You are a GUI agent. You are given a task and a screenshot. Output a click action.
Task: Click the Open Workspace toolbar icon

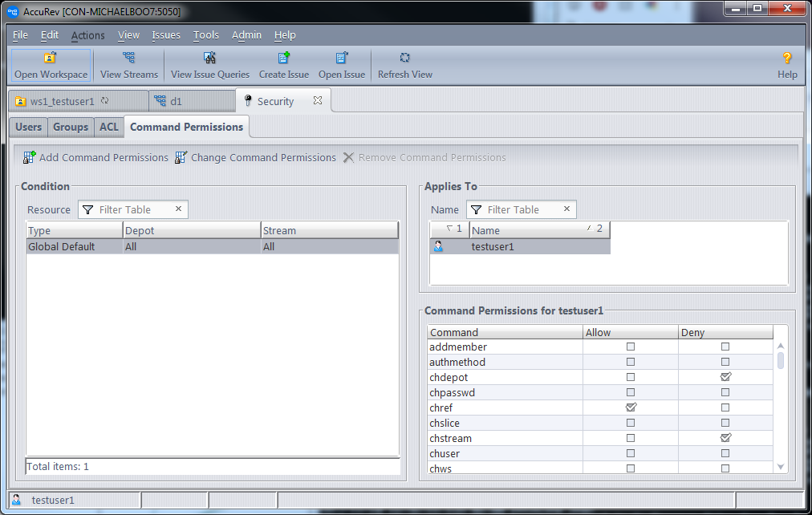coord(51,59)
